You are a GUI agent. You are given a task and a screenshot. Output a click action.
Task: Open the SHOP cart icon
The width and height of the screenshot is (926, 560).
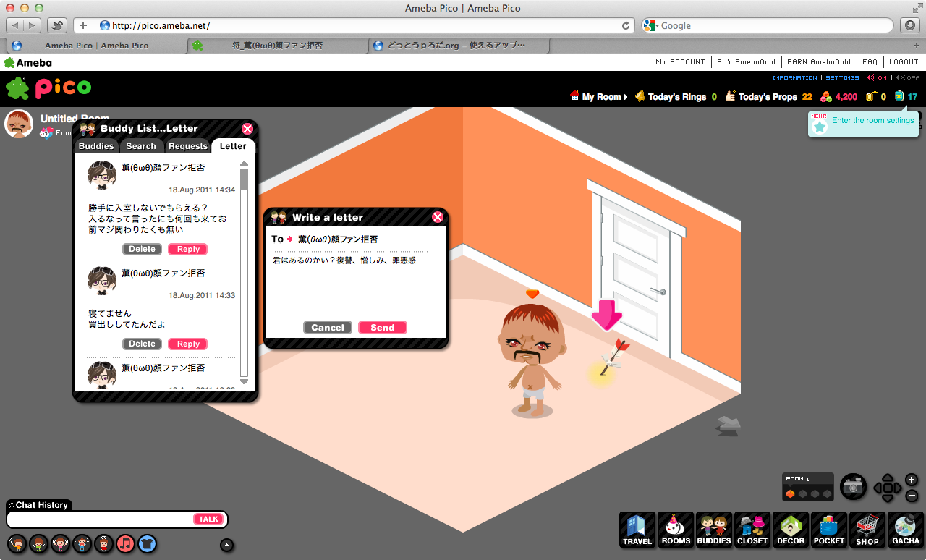[867, 530]
